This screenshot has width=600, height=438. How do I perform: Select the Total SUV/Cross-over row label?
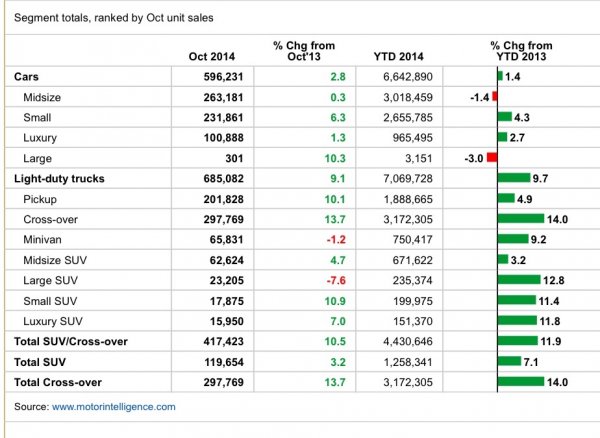(x=69, y=340)
